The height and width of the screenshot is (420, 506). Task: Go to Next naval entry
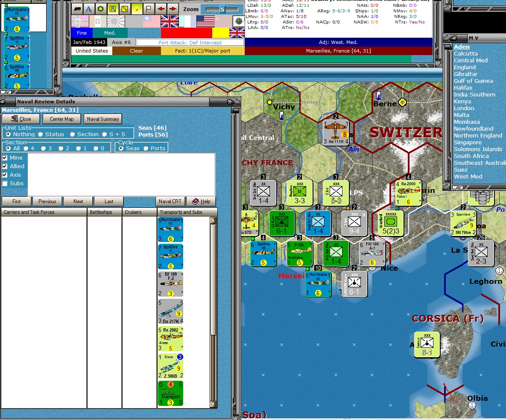coord(78,201)
